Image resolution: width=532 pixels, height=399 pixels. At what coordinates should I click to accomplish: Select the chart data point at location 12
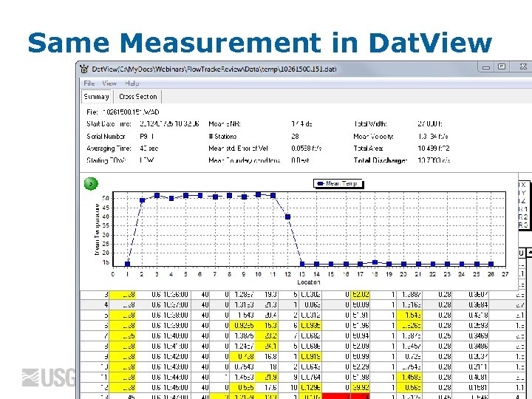coord(287,216)
